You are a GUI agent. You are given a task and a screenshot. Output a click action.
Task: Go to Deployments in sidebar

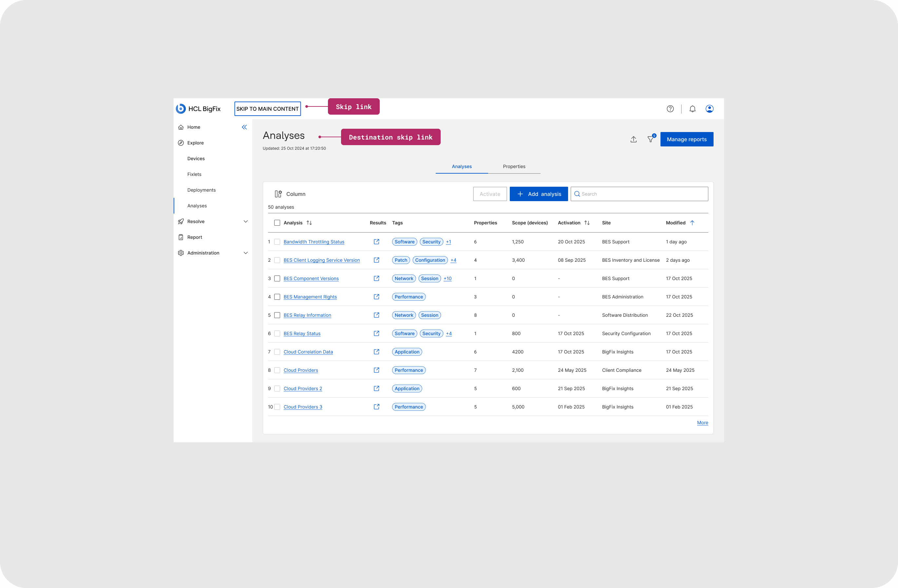click(x=201, y=190)
